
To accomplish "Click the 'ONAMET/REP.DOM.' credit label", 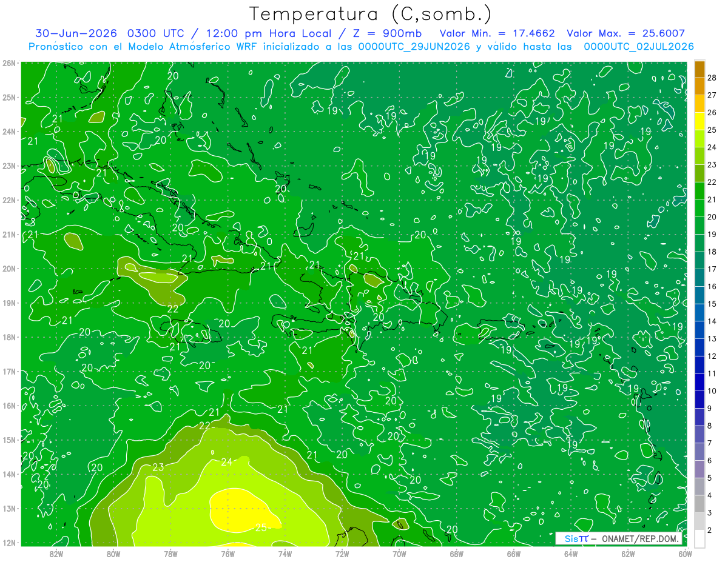I will [639, 538].
